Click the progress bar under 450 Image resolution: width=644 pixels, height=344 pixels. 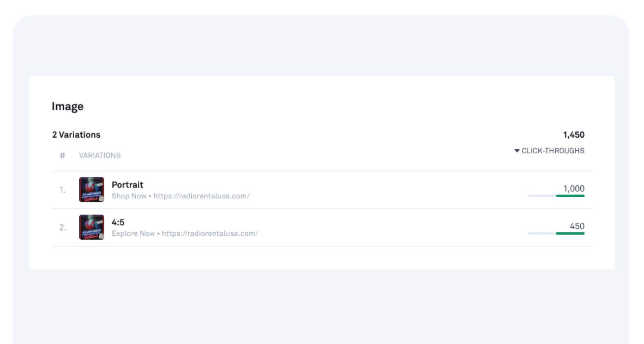(x=556, y=233)
